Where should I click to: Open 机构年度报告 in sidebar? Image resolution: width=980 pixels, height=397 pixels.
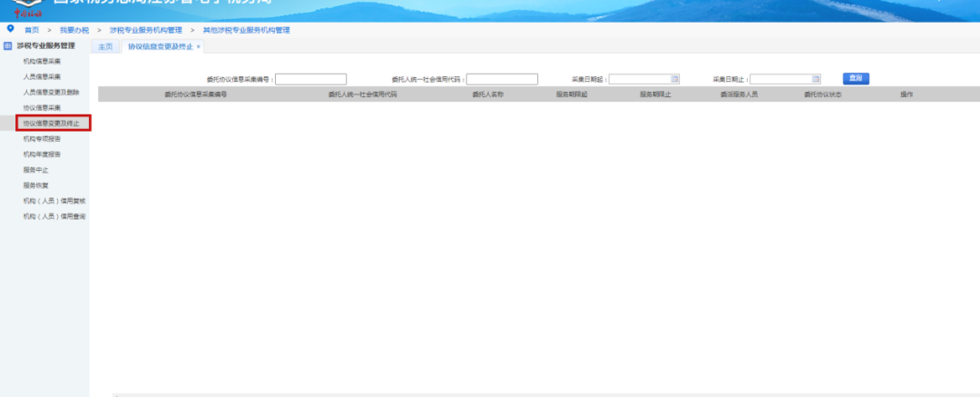coord(42,154)
